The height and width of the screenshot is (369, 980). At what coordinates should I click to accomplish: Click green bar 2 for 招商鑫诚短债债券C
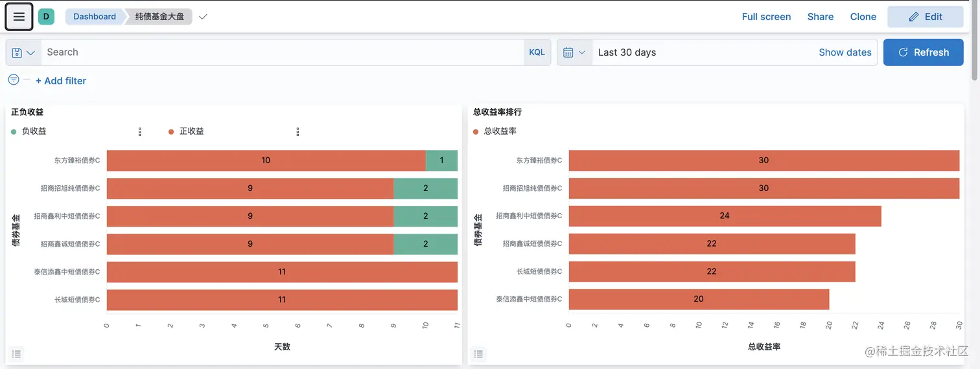[x=426, y=244]
